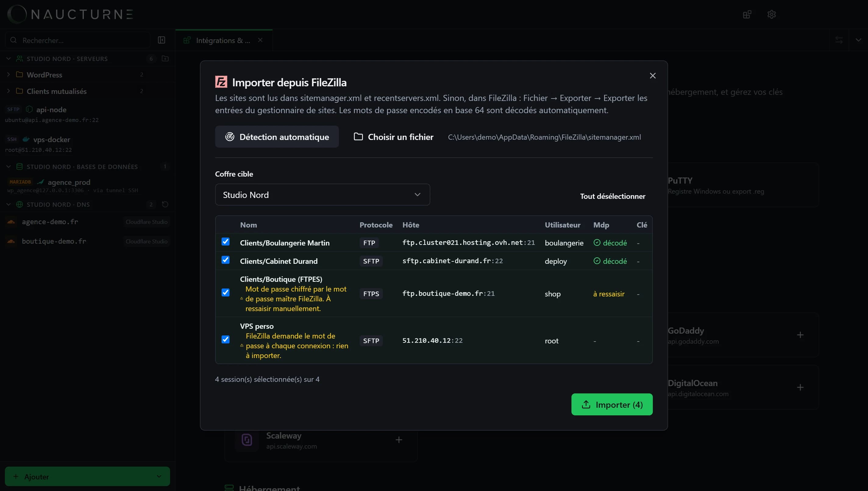Open the agence_prod database entry
Viewport: 868px width, 491px height.
87,186
